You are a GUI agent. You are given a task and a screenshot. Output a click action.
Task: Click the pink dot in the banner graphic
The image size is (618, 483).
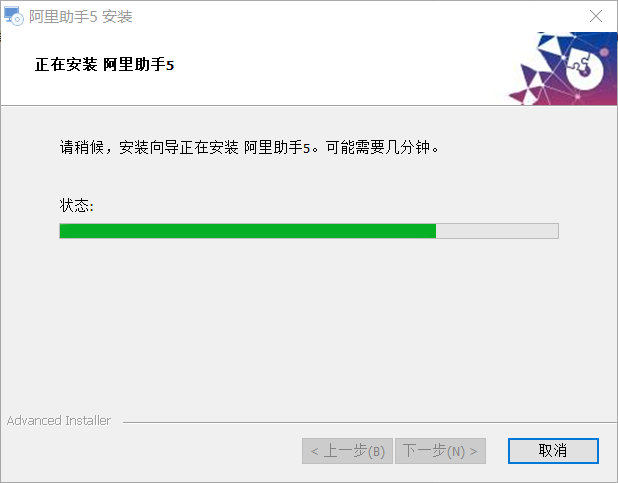click(604, 52)
